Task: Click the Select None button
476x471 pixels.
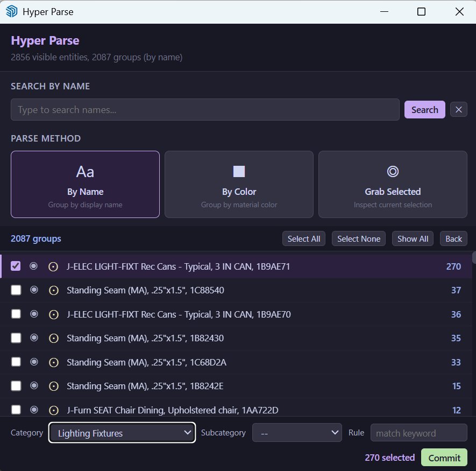Action: [358, 238]
